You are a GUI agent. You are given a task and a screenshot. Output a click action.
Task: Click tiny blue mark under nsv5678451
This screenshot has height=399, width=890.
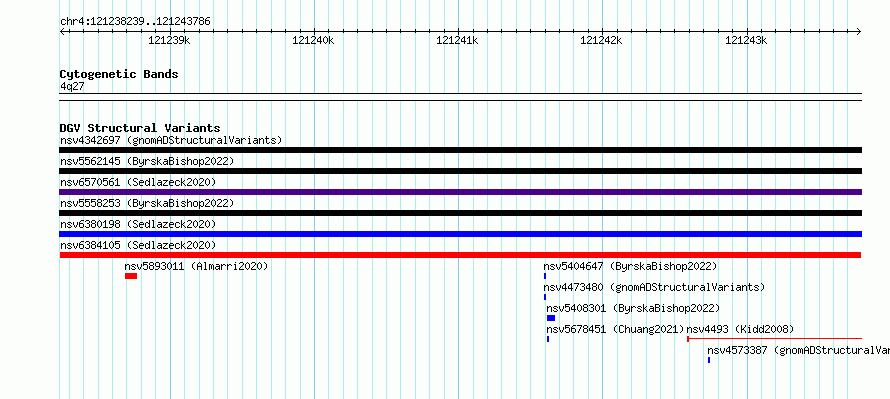click(x=548, y=339)
